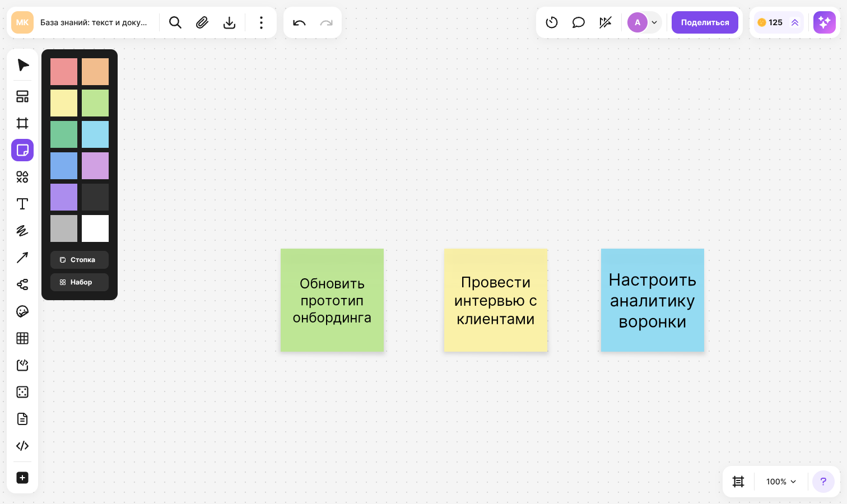Screen dimensions: 847x504
Task: Open the 125 coins balance
Action: (x=770, y=22)
